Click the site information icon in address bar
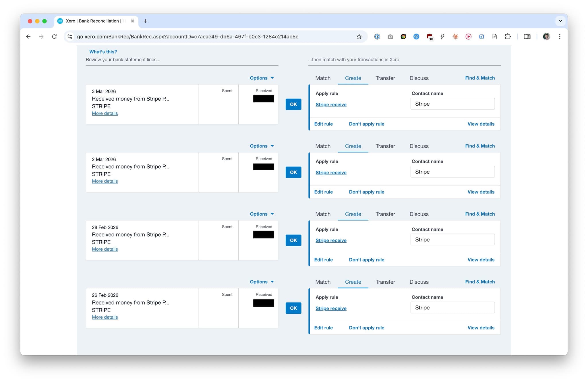588x382 pixels. (x=69, y=36)
